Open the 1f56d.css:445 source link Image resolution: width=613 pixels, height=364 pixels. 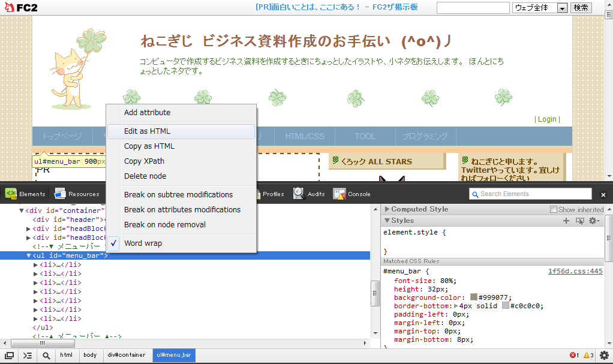[575, 271]
